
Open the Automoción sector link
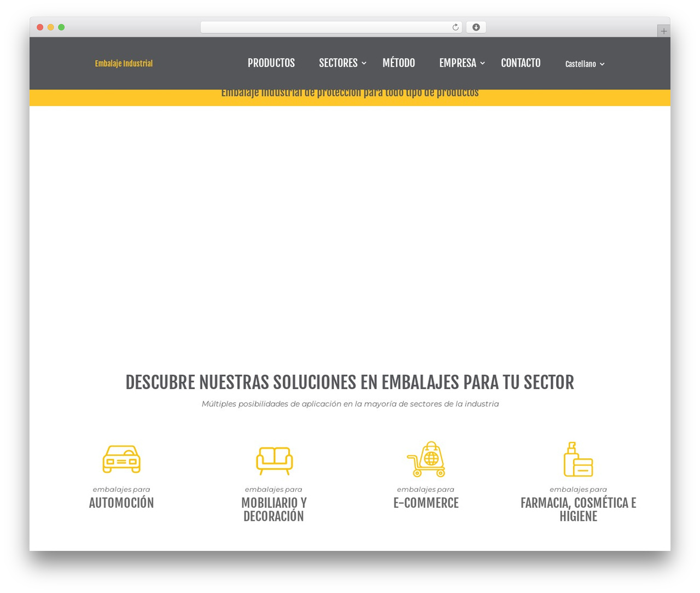121,503
